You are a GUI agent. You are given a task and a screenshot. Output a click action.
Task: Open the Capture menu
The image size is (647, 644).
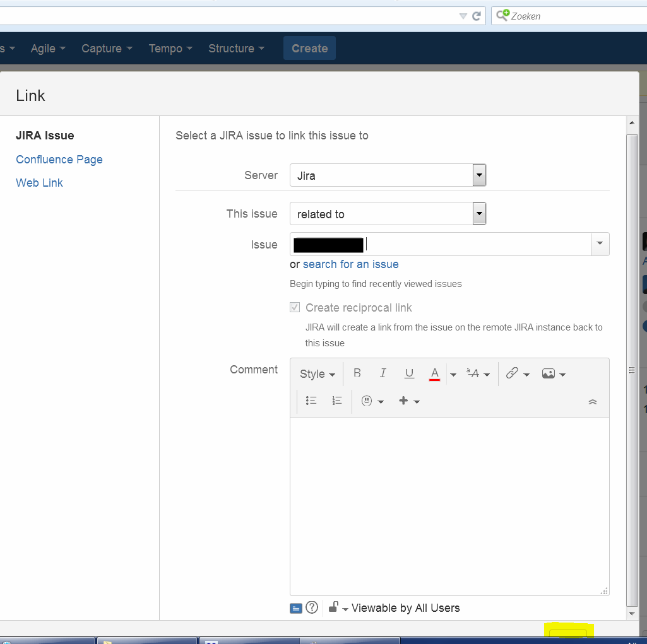pyautogui.click(x=107, y=49)
